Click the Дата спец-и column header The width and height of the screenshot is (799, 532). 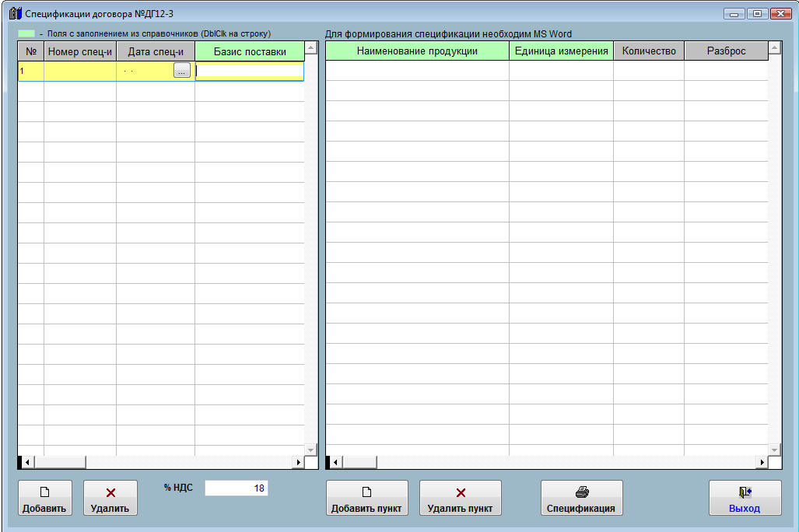click(156, 51)
